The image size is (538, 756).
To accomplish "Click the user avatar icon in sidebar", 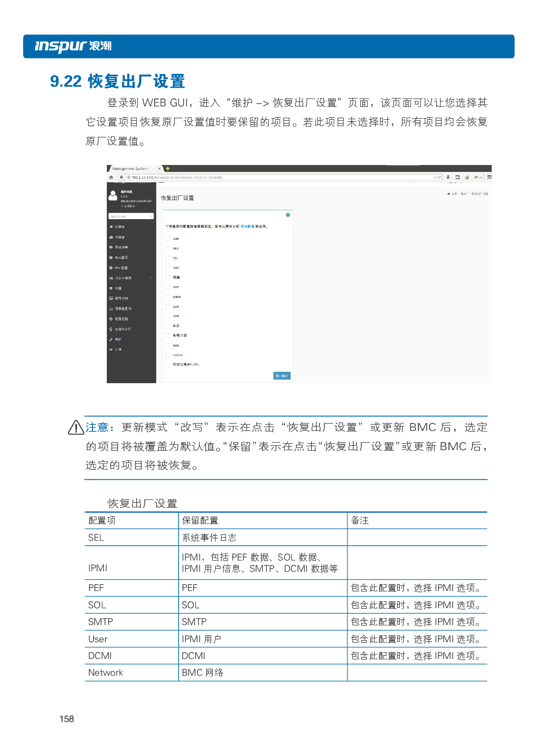I will point(113,196).
